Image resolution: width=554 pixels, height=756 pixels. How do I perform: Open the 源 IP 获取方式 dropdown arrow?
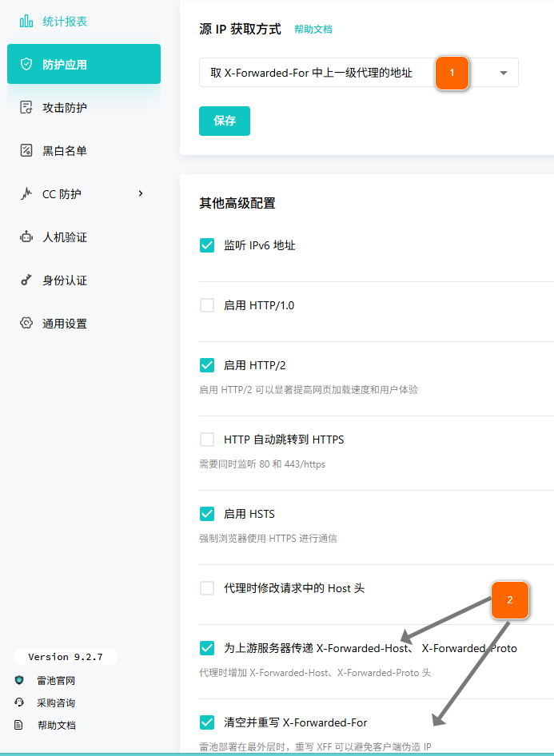(x=504, y=73)
